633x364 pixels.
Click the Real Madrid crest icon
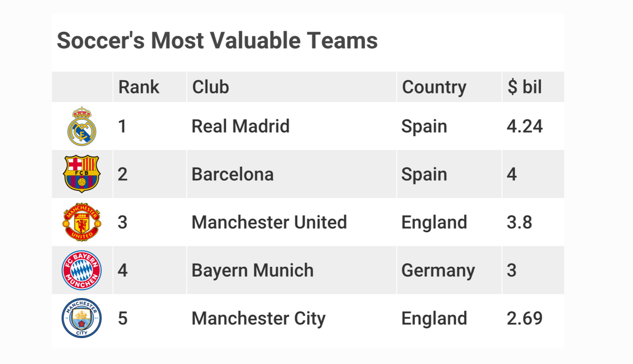tap(82, 126)
